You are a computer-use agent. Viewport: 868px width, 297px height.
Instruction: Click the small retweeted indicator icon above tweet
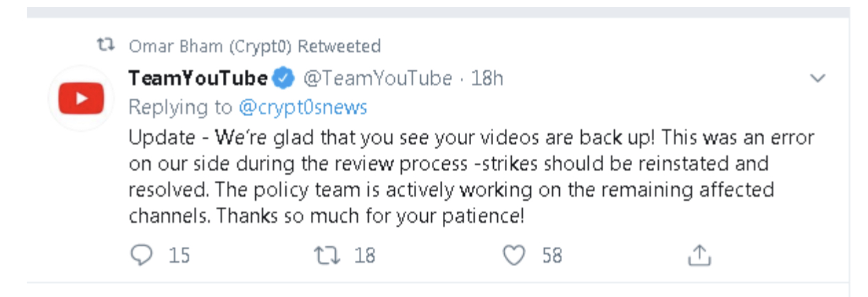(105, 47)
